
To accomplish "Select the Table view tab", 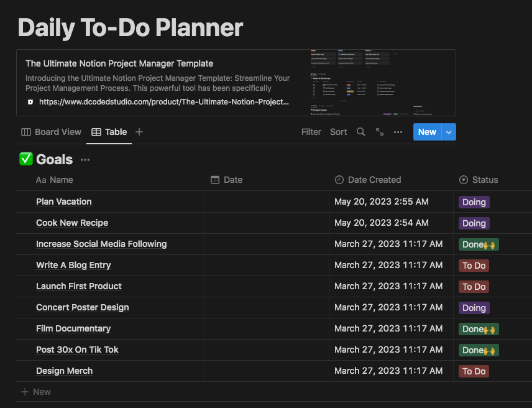I will [x=109, y=132].
